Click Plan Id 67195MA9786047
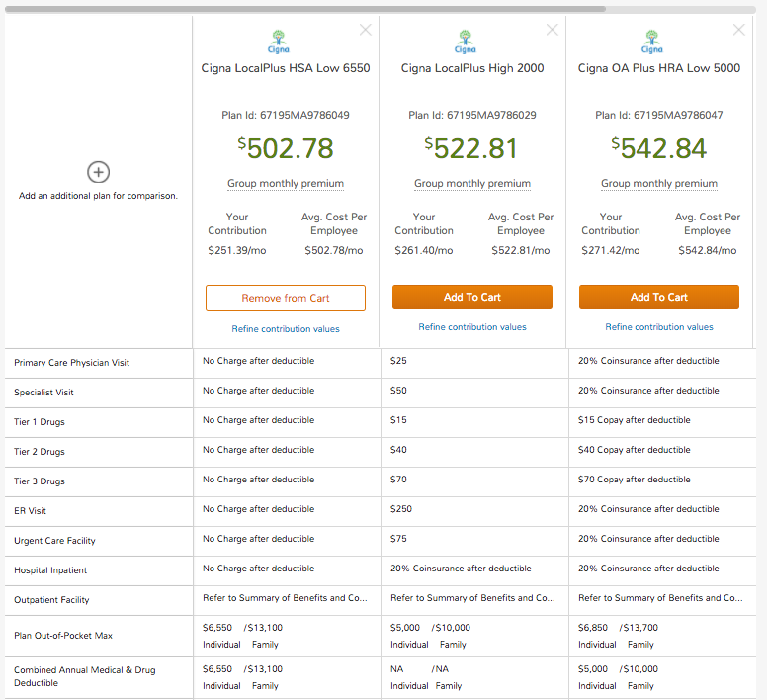Viewport: 767px width, 700px height. click(659, 115)
